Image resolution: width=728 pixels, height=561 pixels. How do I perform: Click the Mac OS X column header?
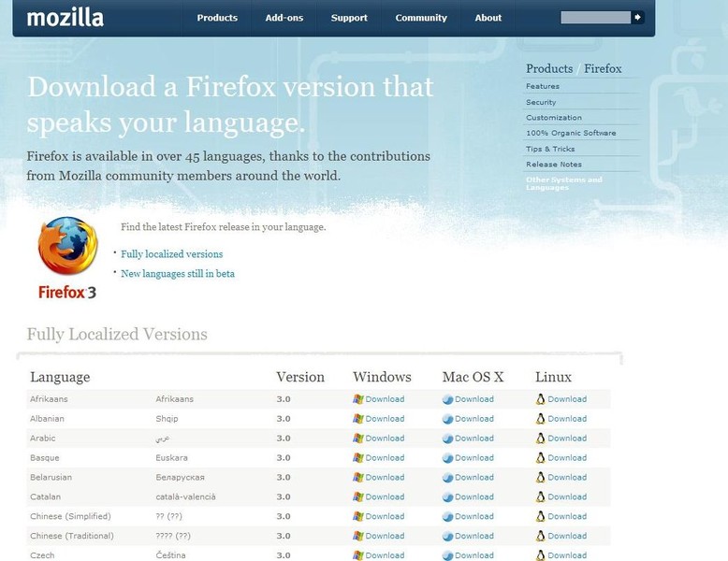pos(473,377)
